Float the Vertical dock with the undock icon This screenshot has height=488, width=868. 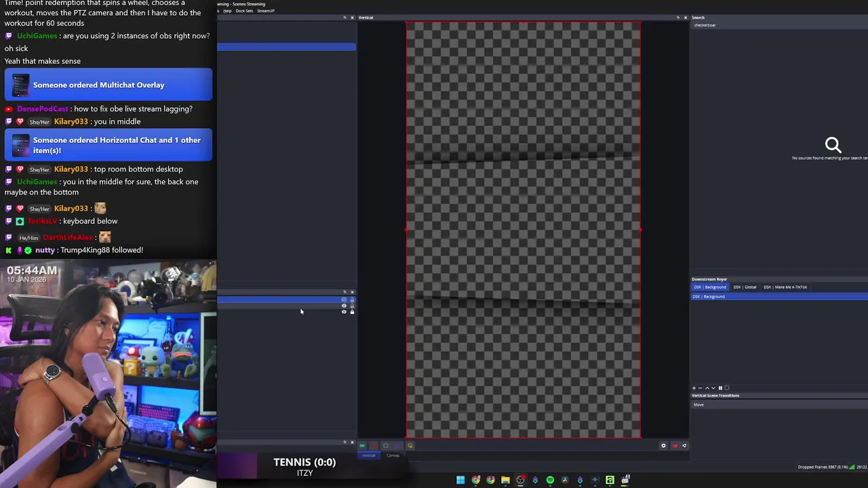(x=677, y=18)
